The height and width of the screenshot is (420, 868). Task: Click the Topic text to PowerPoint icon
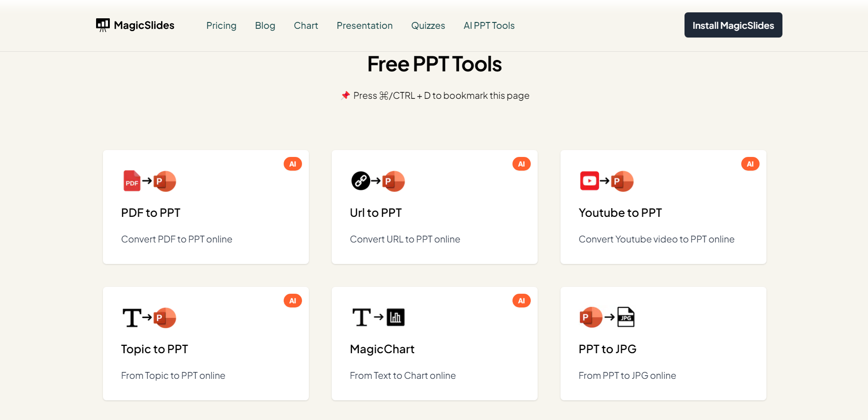[x=149, y=318]
